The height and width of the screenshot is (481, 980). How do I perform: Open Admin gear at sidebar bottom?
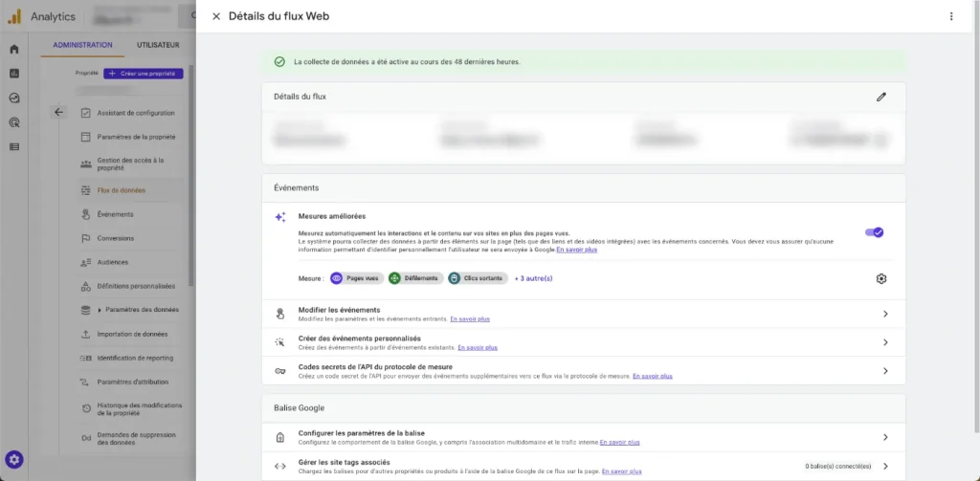14,460
